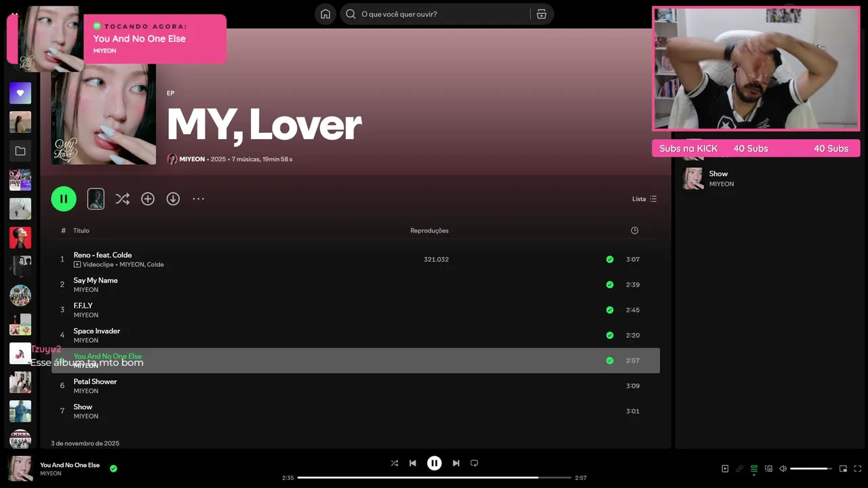Pause the MY, Lover EP with green button

(x=64, y=199)
